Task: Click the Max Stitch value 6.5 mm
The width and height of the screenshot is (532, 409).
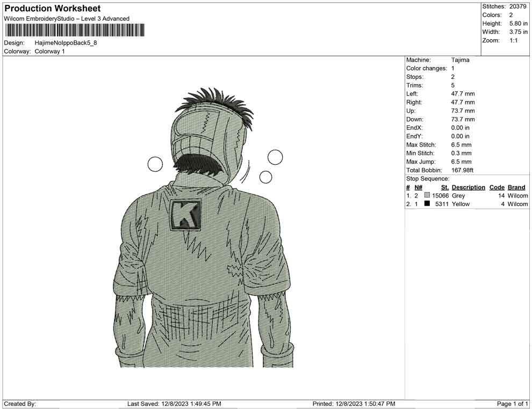Action: (462, 145)
